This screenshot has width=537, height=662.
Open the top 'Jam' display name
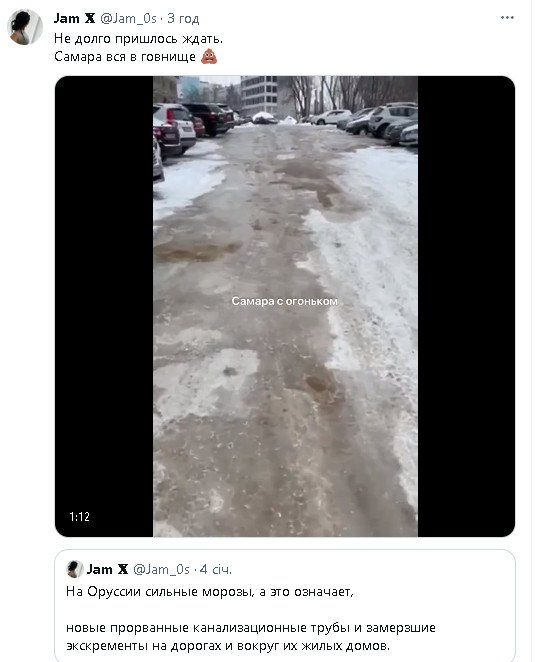click(x=67, y=19)
